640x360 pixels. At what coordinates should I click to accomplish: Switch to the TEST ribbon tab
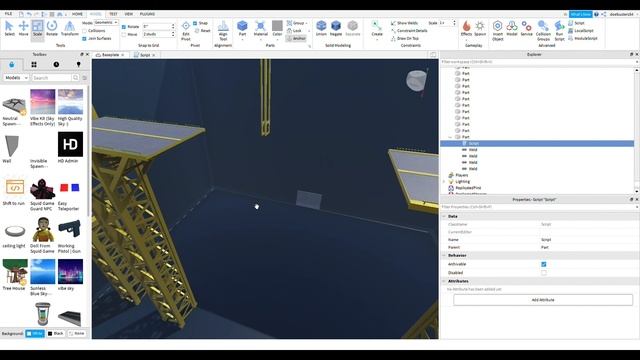click(113, 14)
